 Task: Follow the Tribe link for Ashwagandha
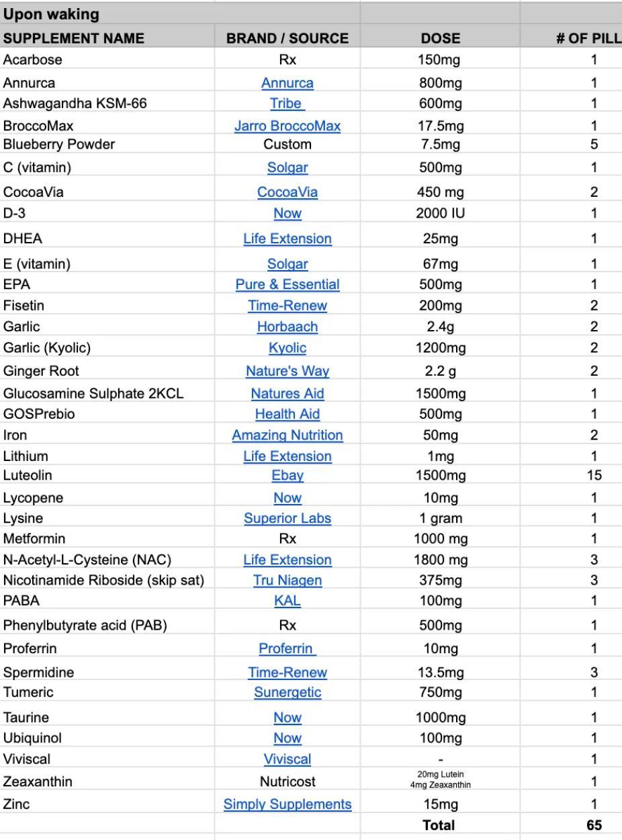pos(287,103)
